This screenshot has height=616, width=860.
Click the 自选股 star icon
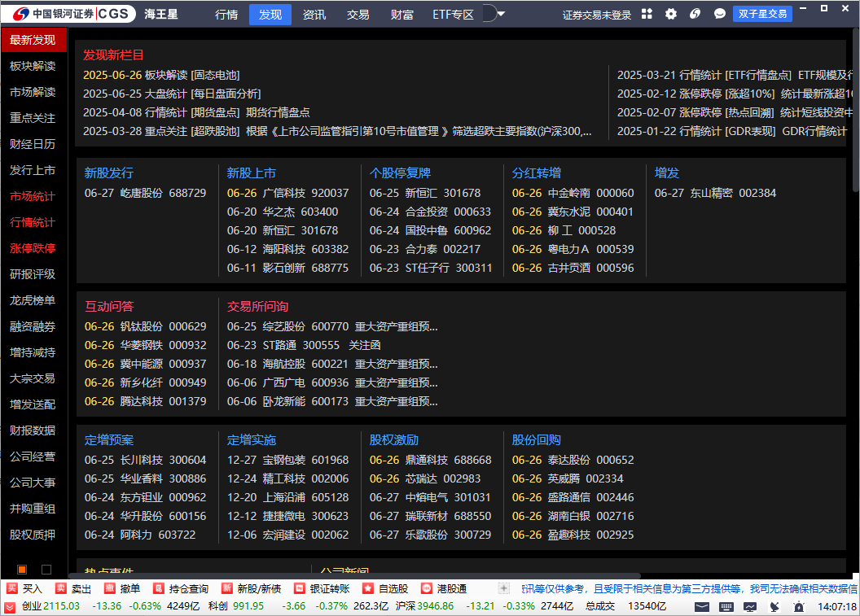368,588
